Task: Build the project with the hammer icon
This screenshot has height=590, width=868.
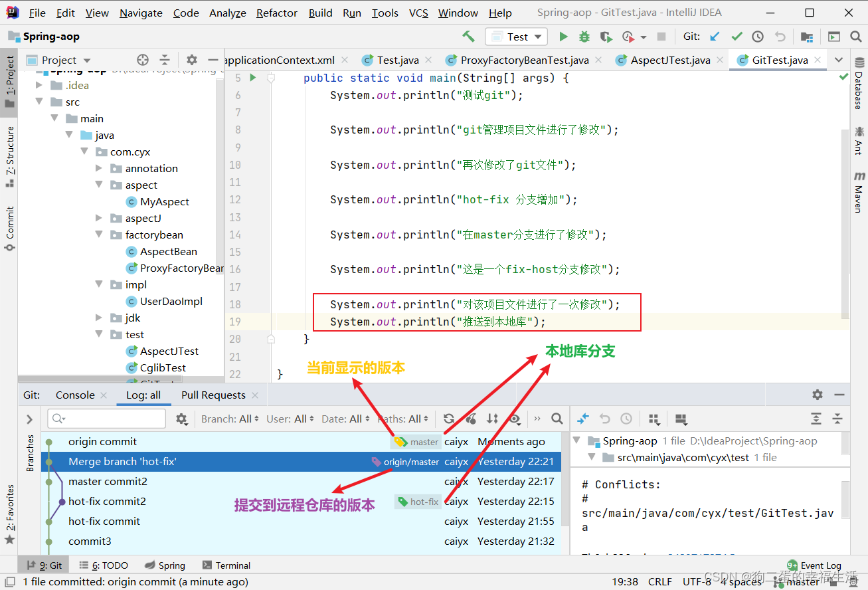Action: 469,37
